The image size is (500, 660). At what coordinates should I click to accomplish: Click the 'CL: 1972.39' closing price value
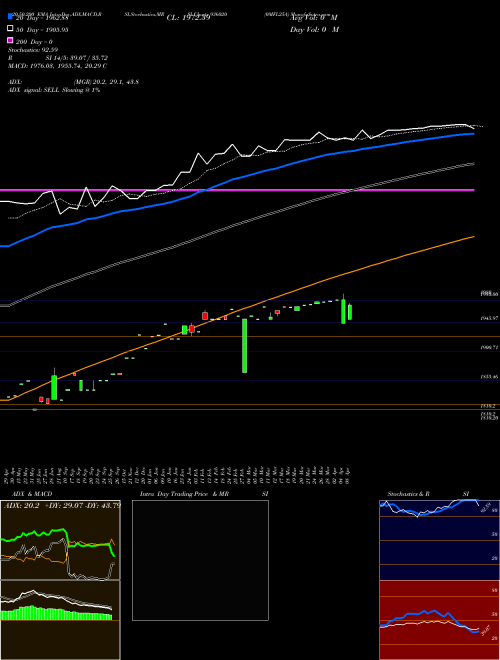tap(188, 18)
